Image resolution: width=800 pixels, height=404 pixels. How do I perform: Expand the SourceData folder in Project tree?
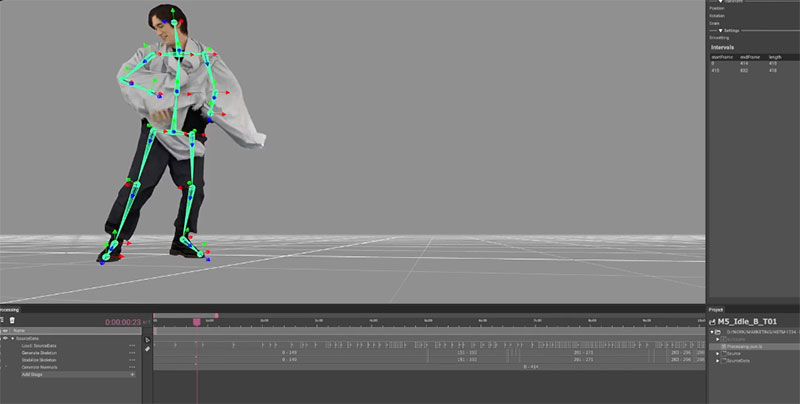718,361
